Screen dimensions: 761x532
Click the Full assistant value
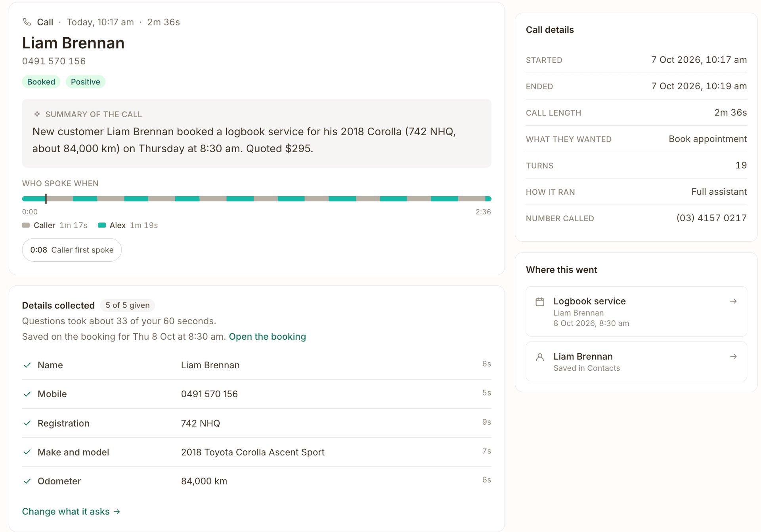pos(719,192)
